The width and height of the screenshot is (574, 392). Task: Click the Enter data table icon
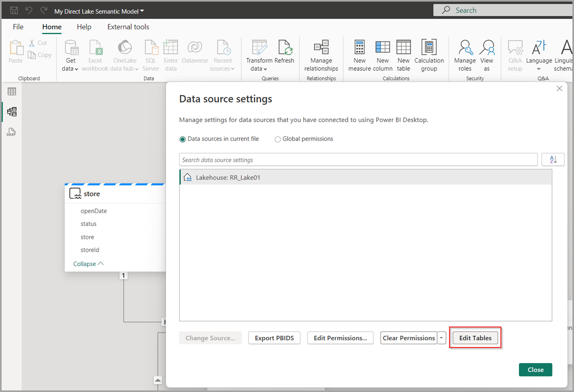pos(171,47)
